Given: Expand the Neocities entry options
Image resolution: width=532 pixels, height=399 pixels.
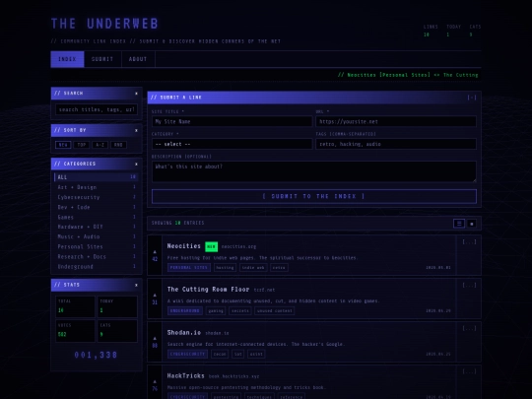Looking at the screenshot, I should click(469, 242).
